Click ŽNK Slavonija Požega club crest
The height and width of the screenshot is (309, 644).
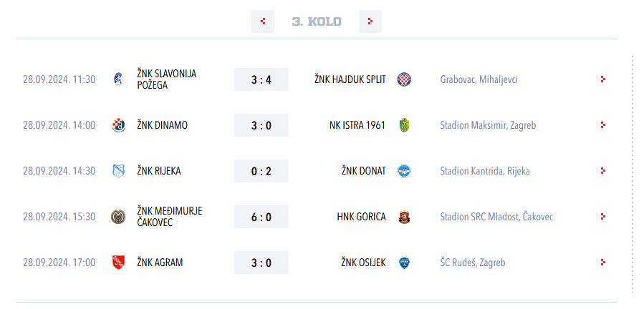coord(118,79)
